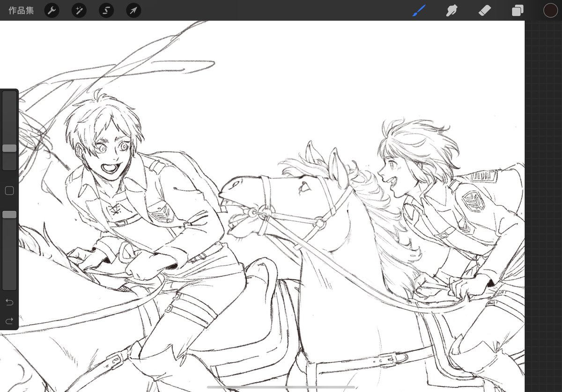
Task: Select the Eraser tool
Action: coord(485,10)
